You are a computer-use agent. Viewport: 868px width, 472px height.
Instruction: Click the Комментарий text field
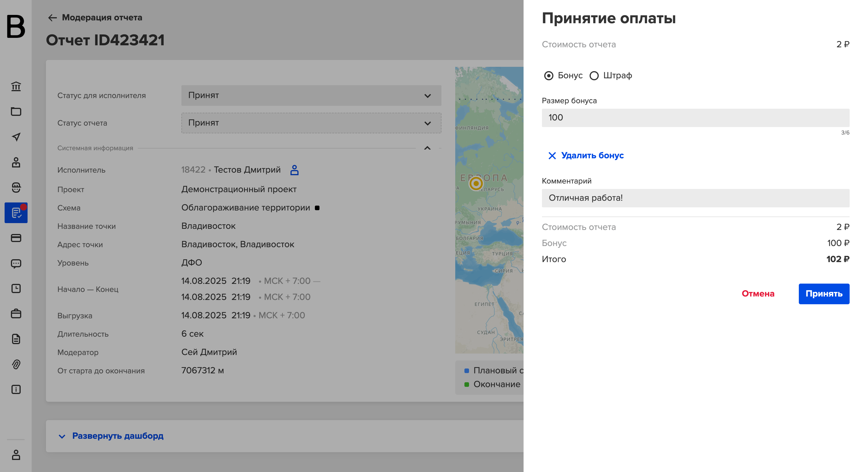coord(695,198)
